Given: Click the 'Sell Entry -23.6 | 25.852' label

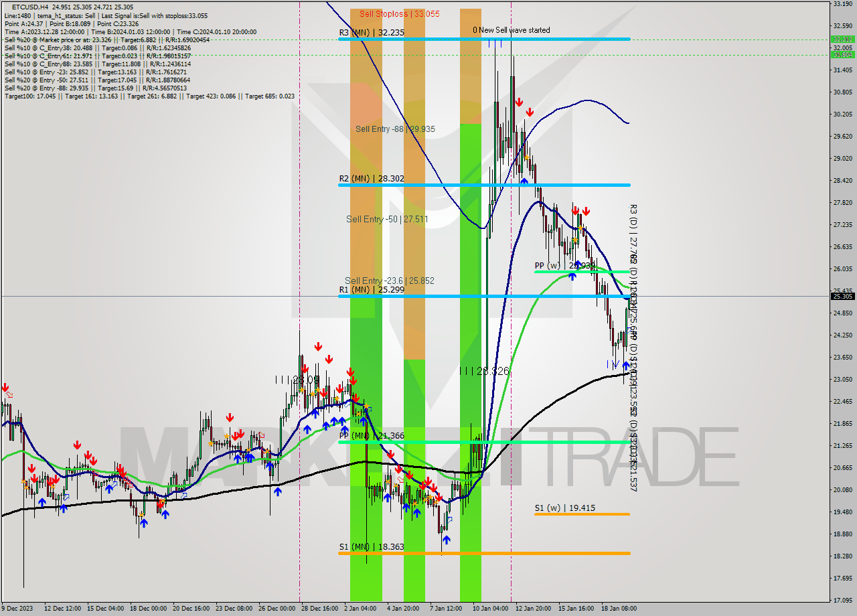Looking at the screenshot, I should click(x=389, y=281).
